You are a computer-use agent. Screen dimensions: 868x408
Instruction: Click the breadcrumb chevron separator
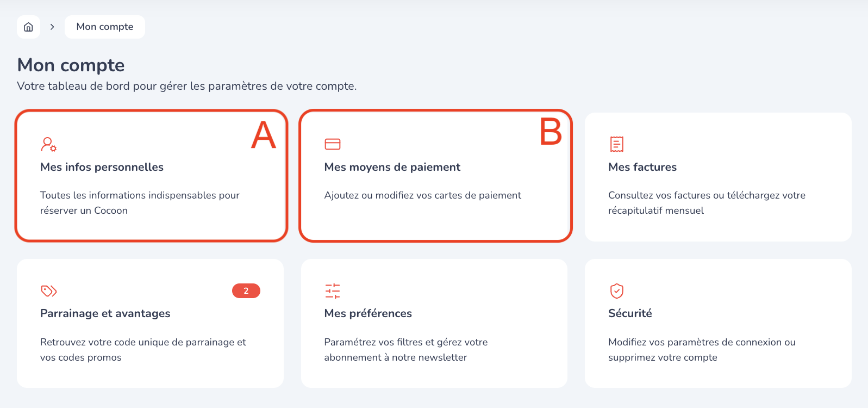(x=52, y=27)
